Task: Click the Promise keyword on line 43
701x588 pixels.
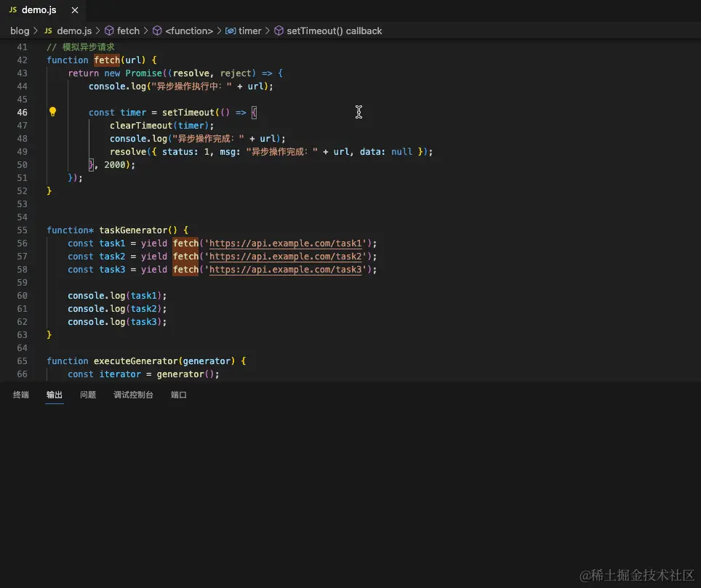Action: (x=143, y=73)
